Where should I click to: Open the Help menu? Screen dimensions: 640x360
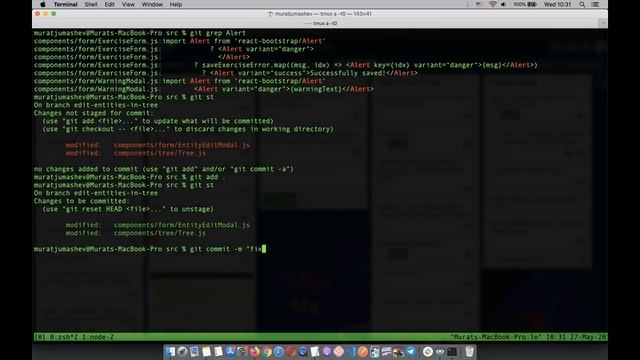[x=176, y=4]
